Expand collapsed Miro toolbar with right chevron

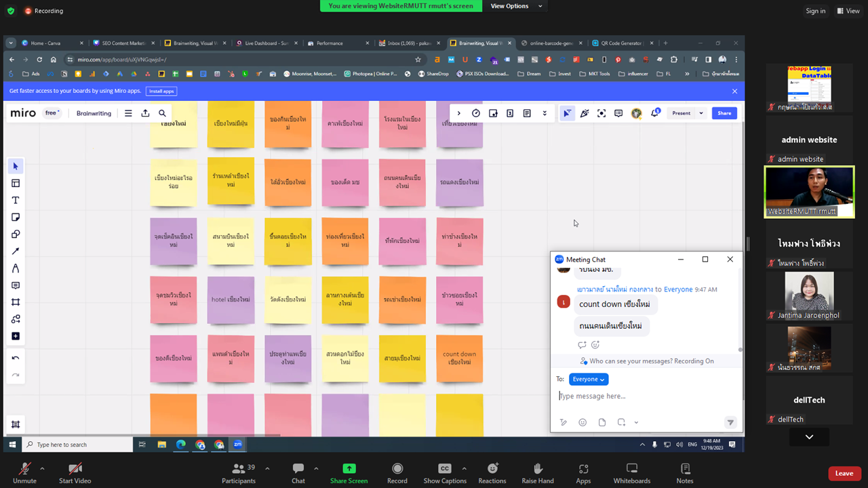[x=458, y=113]
